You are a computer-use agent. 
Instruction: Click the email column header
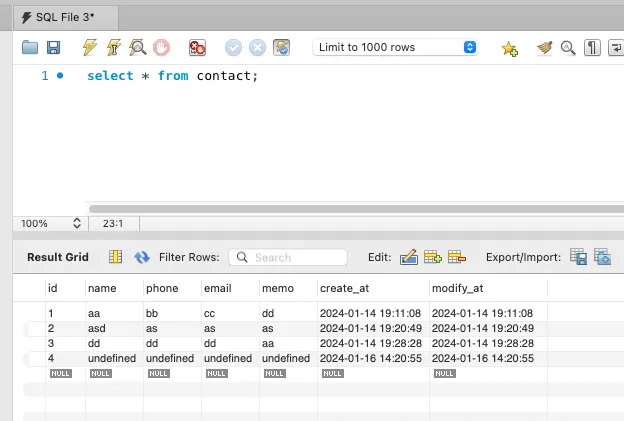click(x=230, y=288)
